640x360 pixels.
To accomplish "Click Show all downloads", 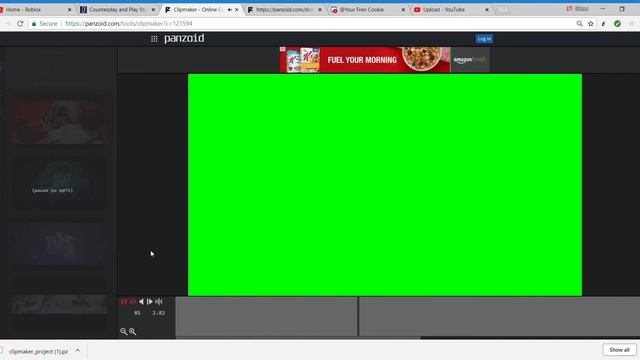I will [x=619, y=350].
